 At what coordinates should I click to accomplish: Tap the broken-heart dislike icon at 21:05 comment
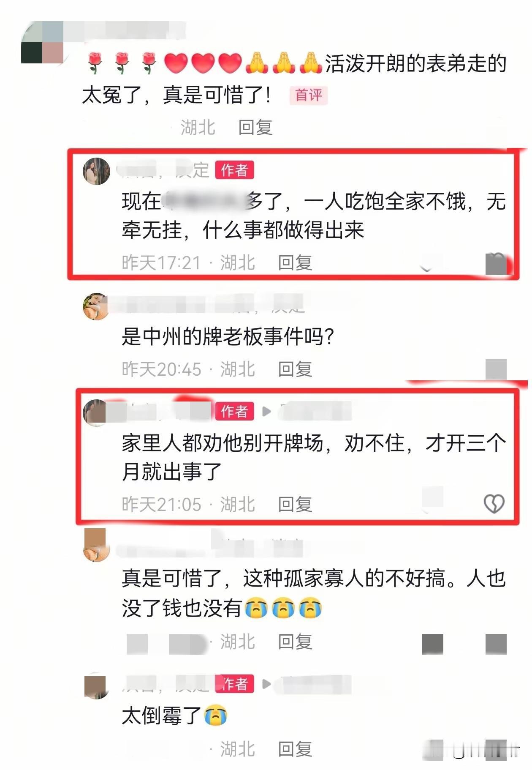coord(494,503)
